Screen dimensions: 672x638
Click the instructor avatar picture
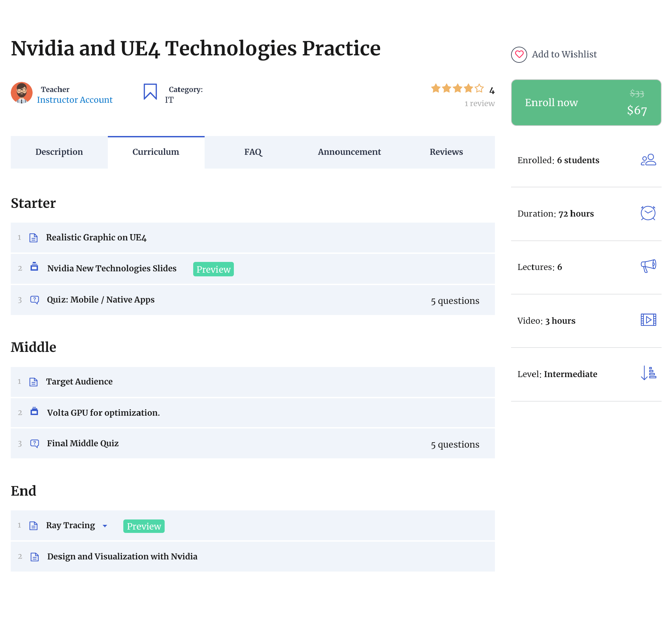click(x=22, y=92)
